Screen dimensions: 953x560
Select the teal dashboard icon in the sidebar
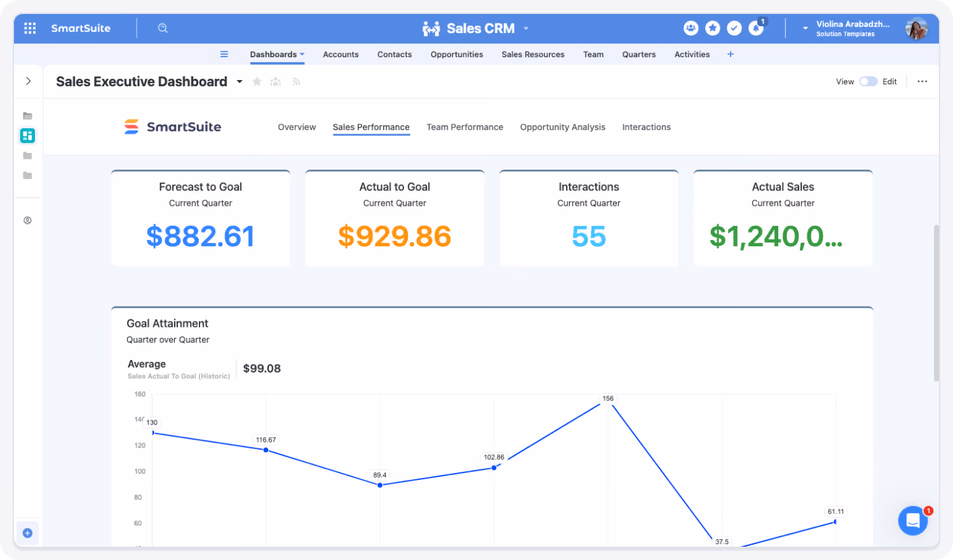pos(27,135)
